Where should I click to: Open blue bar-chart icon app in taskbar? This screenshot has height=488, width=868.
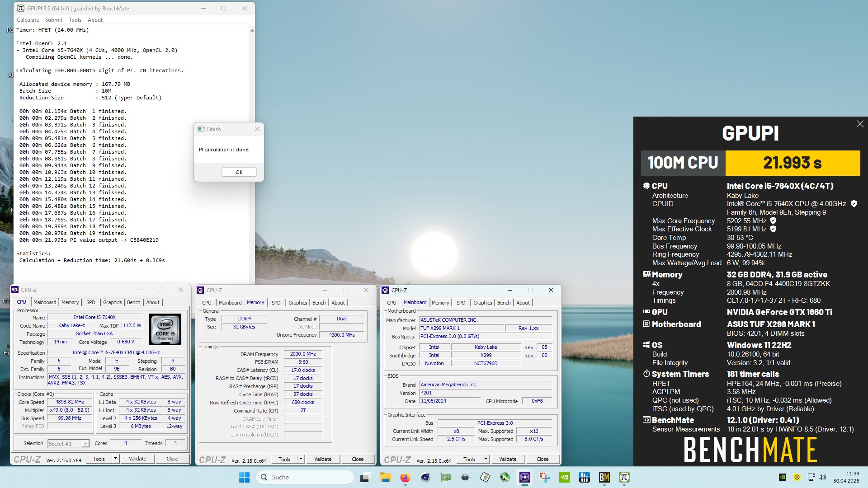click(x=585, y=477)
